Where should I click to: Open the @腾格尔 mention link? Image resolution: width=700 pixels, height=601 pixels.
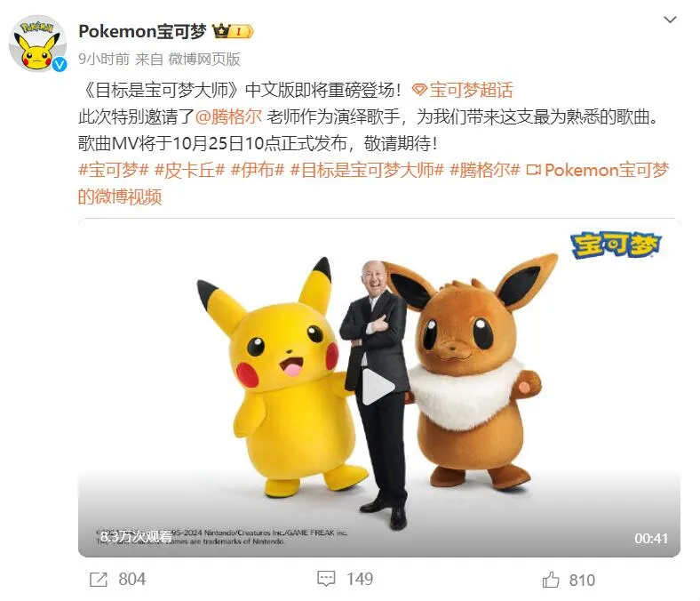[228, 117]
